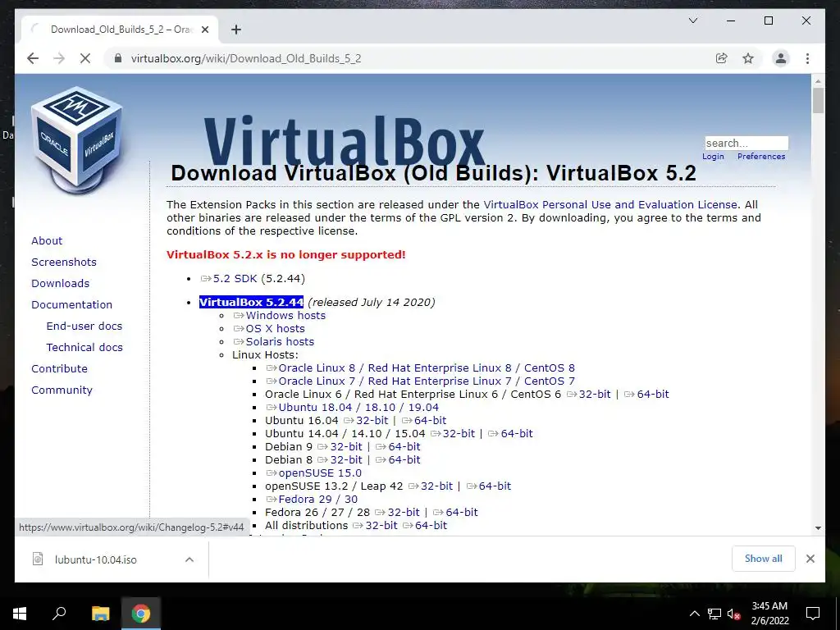Open the notification center icon
This screenshot has width=840, height=630.
tap(813, 614)
